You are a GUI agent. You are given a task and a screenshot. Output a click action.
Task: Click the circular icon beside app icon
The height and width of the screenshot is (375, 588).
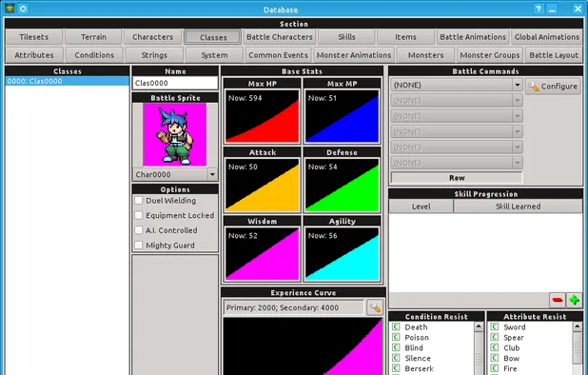click(x=23, y=9)
